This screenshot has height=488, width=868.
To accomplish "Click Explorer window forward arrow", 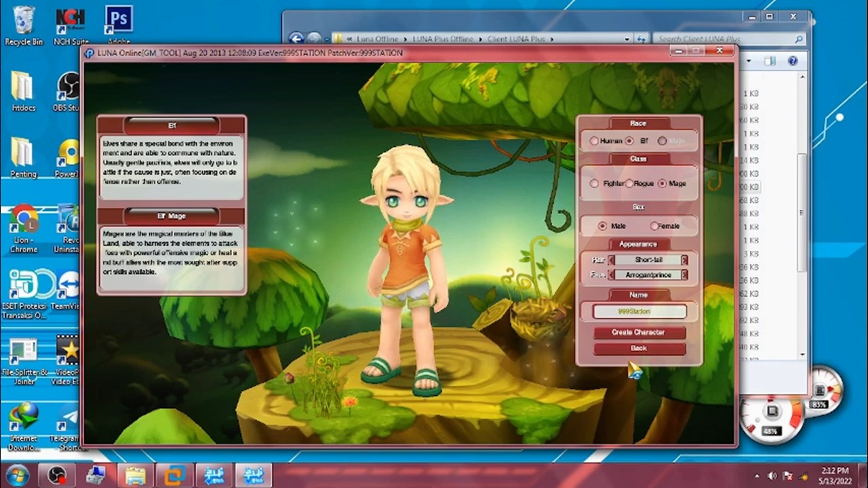I will [314, 39].
